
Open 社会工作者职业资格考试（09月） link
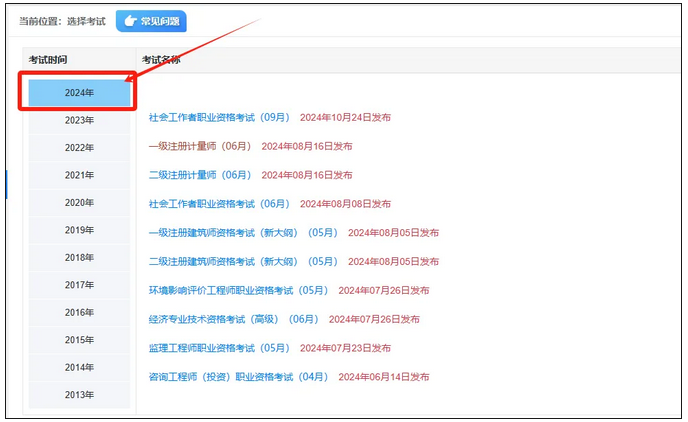[218, 118]
